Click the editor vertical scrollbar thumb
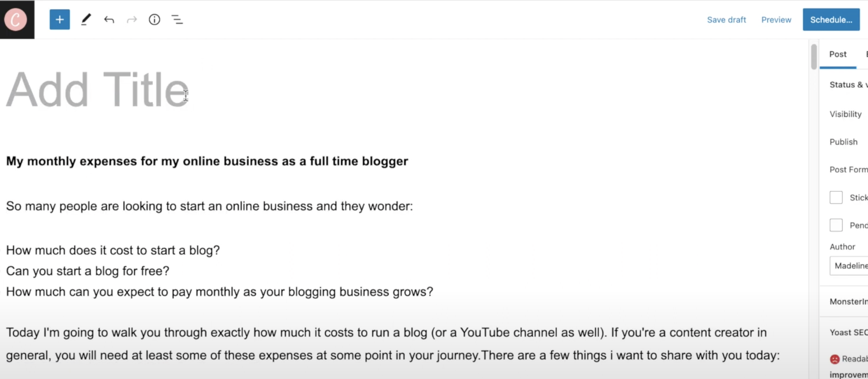 [x=814, y=56]
